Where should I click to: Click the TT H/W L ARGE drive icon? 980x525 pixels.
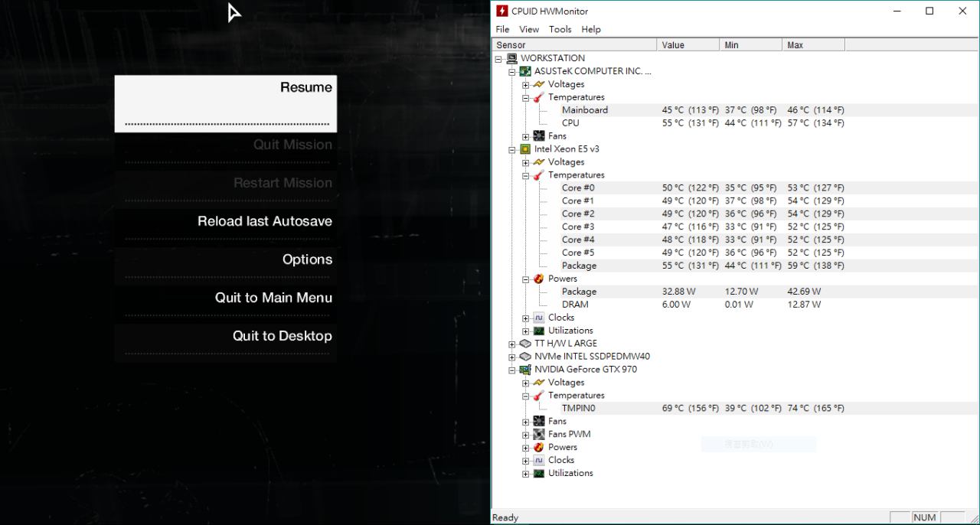tap(525, 344)
